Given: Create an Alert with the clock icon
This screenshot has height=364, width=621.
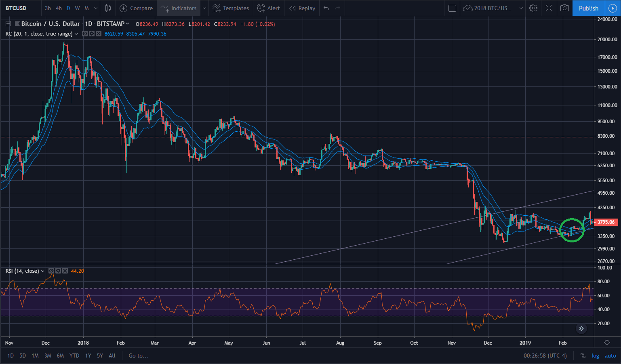Looking at the screenshot, I should (269, 8).
